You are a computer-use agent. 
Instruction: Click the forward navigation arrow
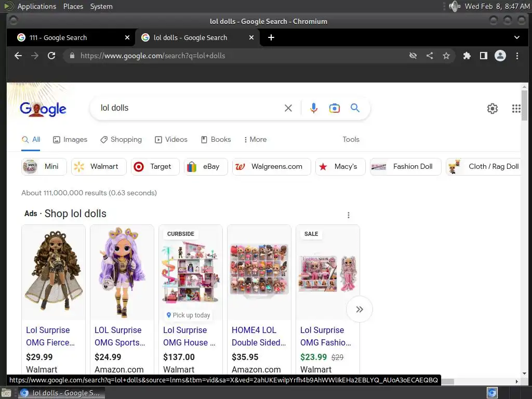pyautogui.click(x=35, y=56)
